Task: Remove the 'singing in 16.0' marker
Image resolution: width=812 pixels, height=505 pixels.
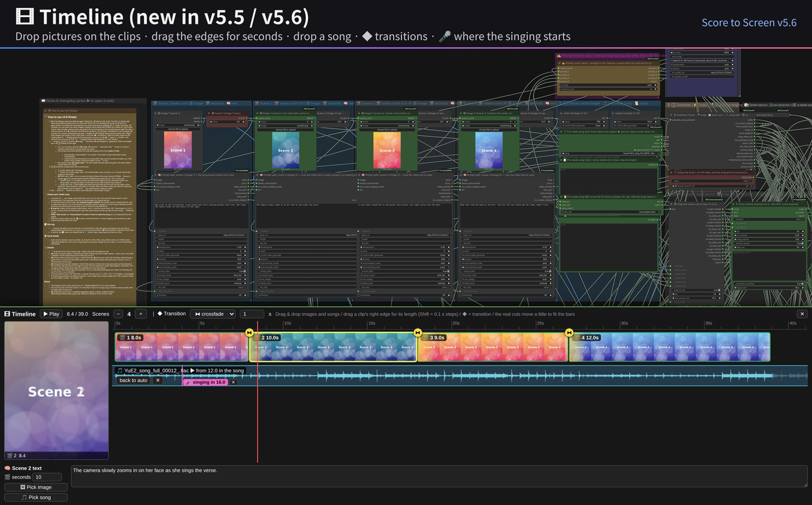Action: point(233,382)
